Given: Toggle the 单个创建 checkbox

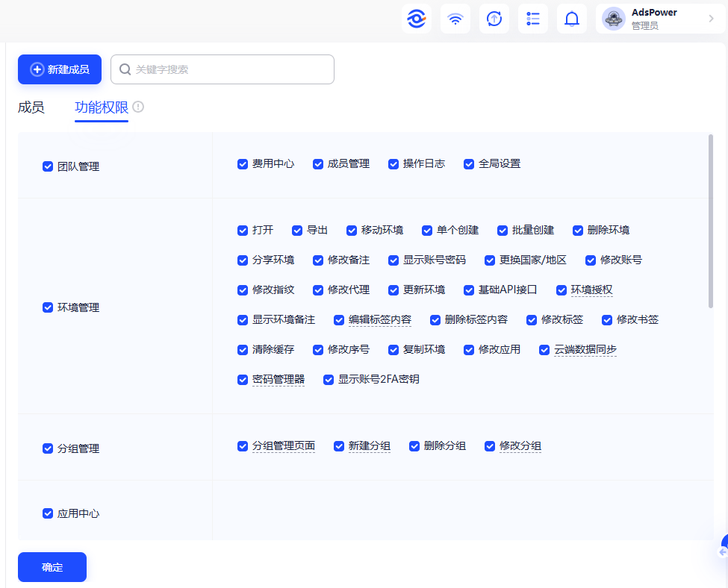Looking at the screenshot, I should [x=427, y=230].
